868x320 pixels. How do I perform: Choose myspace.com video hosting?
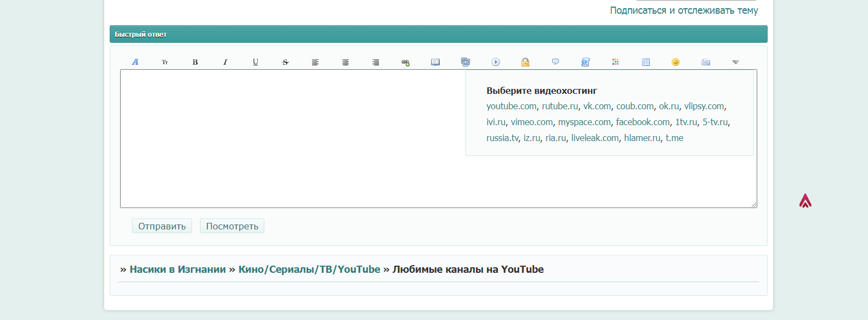[585, 122]
